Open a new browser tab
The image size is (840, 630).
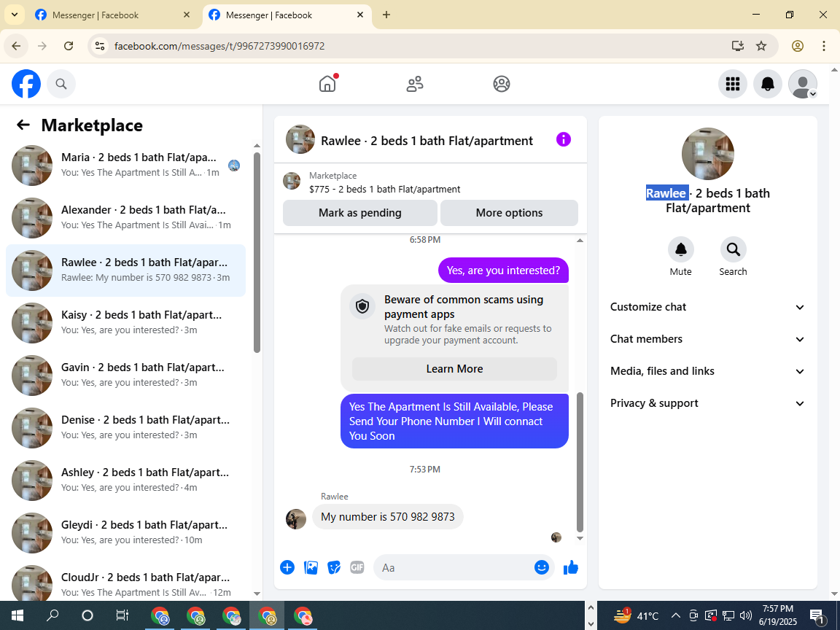click(x=386, y=15)
